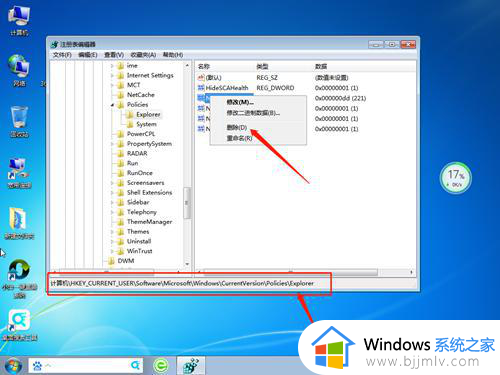Image resolution: width=500 pixels, height=375 pixels.
Task: Select the Sidebar key
Action: coord(138,202)
